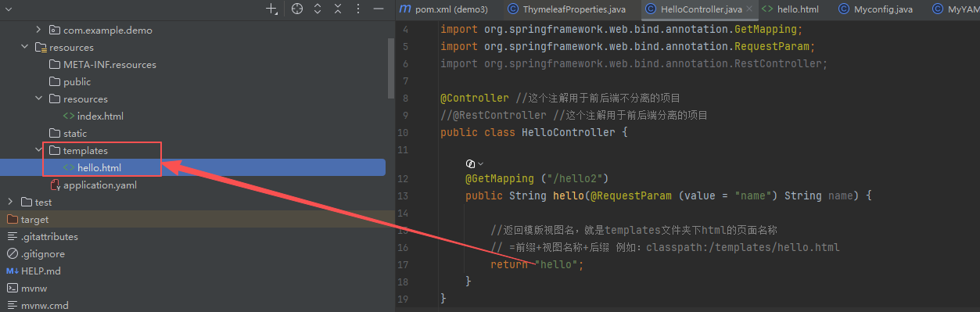Click the folder icon beside public
This screenshot has height=312, width=980.
point(55,82)
